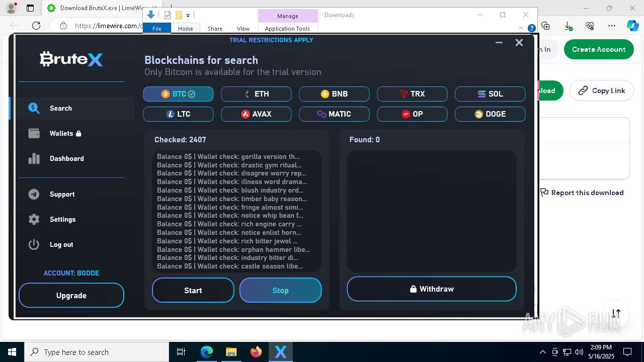The image size is (644, 362).
Task: Click the Start button
Action: tap(193, 290)
